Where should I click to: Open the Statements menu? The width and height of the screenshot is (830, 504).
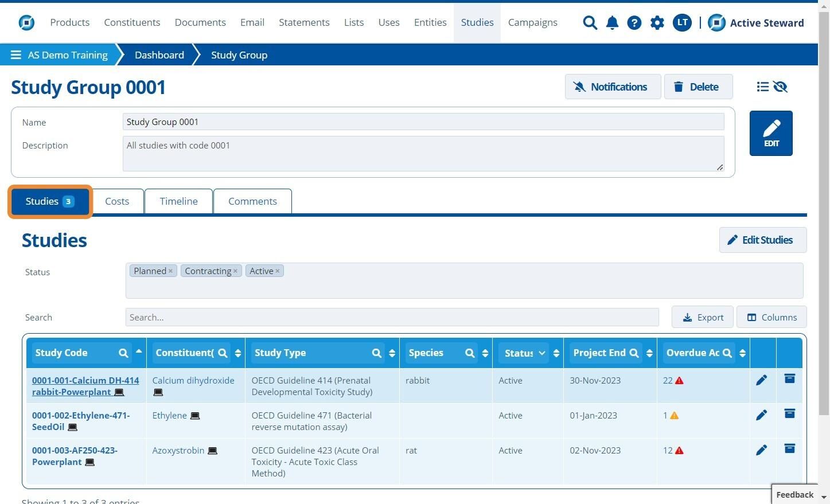pos(304,22)
